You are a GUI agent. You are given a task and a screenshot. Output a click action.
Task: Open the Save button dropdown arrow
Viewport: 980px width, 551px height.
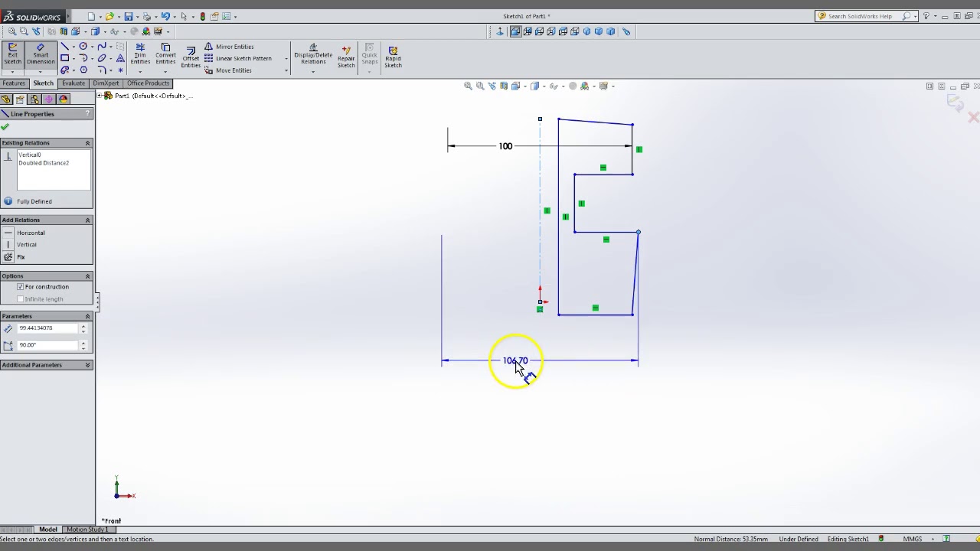136,16
